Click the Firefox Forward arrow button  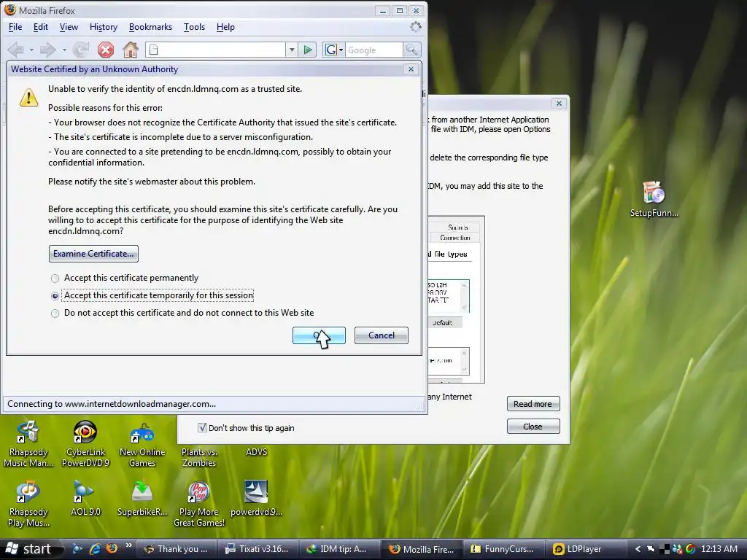(x=48, y=50)
